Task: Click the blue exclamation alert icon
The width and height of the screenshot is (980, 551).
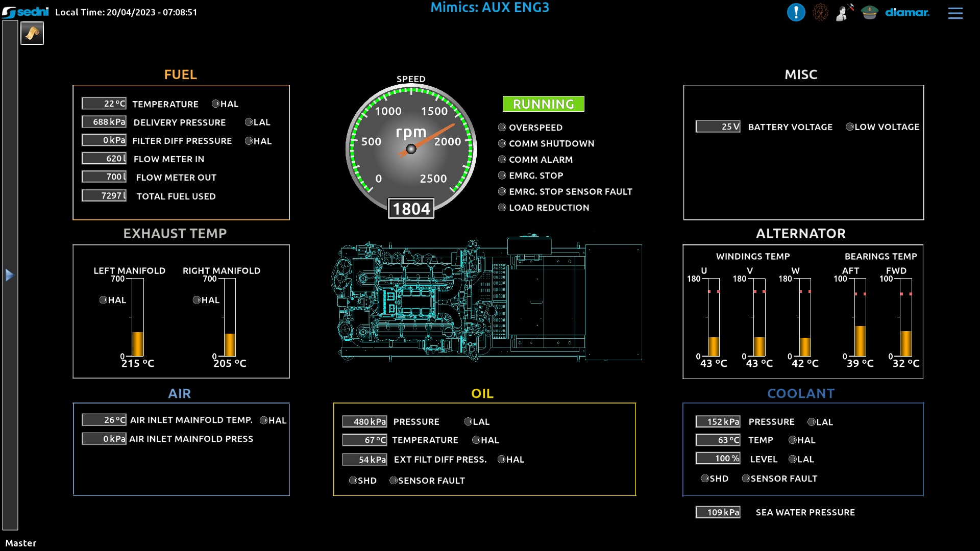Action: (796, 12)
